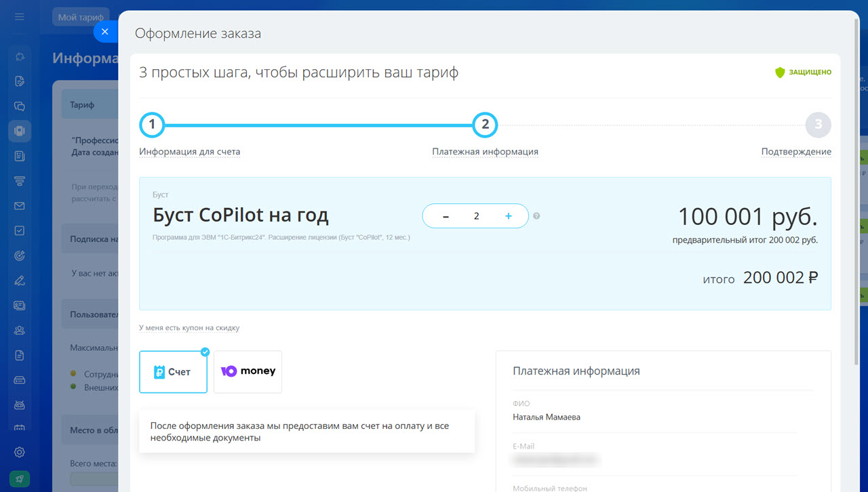Click the 'Оформление заказа' header title
Viewport: 868px width, 492px height.
pyautogui.click(x=198, y=33)
